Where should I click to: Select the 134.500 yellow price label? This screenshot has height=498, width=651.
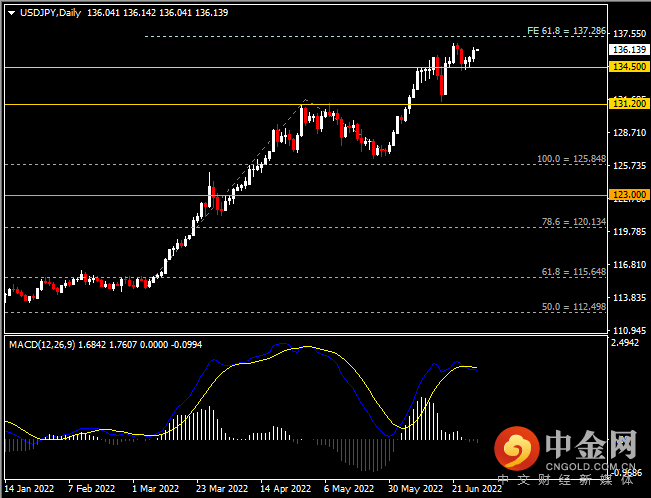(629, 66)
